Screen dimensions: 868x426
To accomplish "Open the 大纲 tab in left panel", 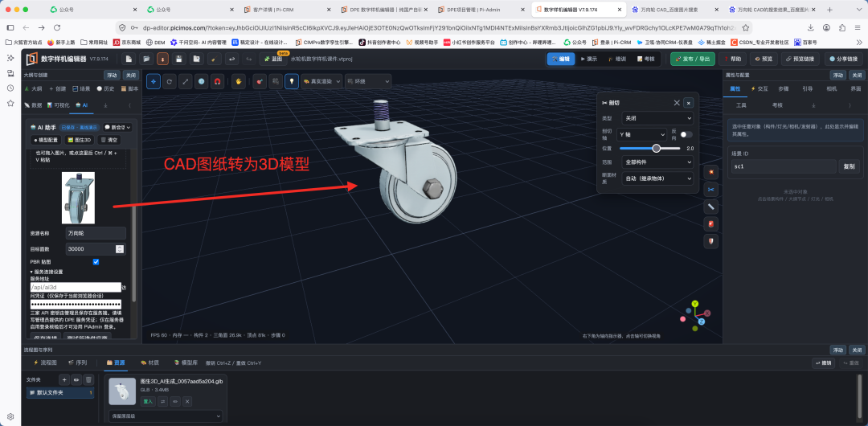I will [34, 88].
